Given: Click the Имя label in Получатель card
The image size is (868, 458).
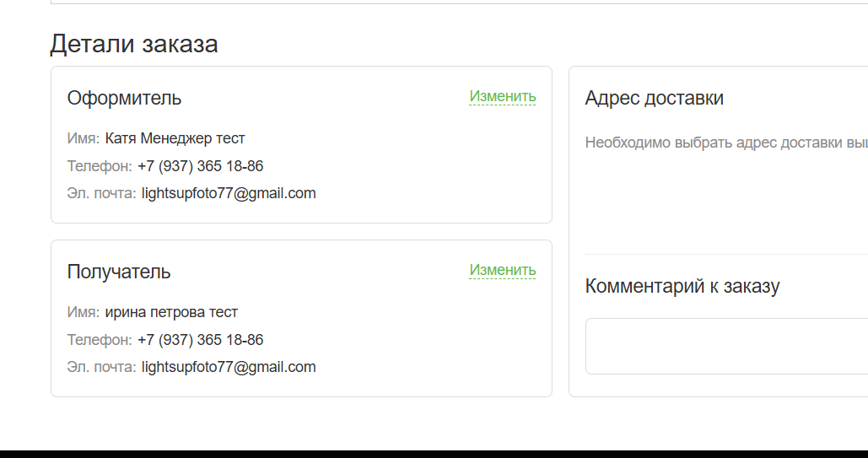Looking at the screenshot, I should point(84,312).
